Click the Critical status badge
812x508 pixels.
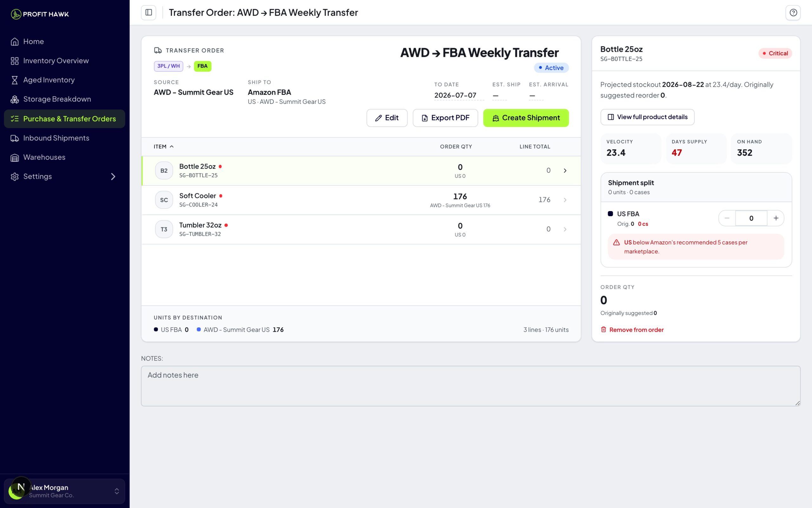[x=775, y=53]
